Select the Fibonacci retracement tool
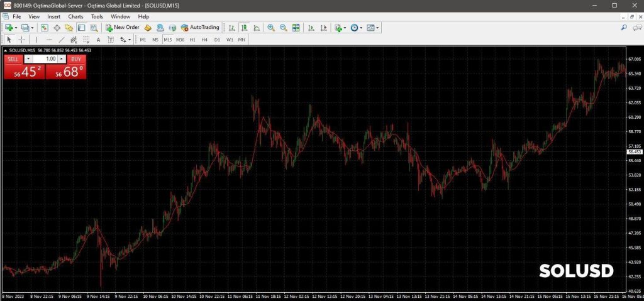Image resolution: width=644 pixels, height=301 pixels. 86,40
